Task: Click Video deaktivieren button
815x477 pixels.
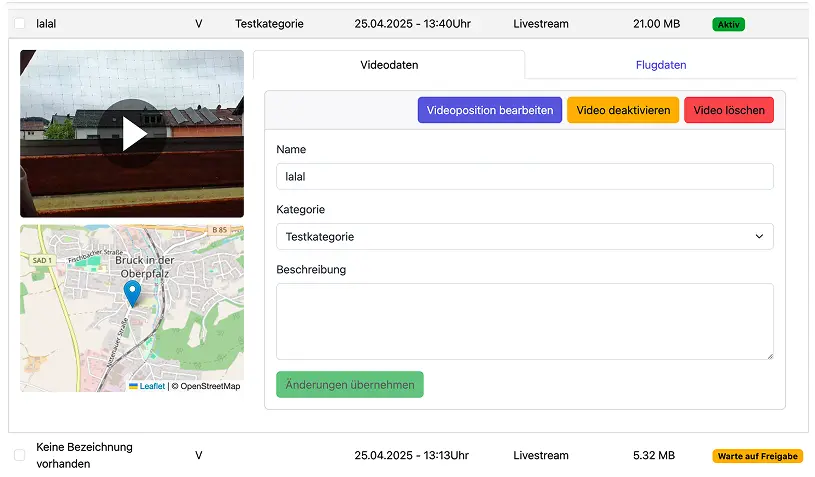Action: (622, 110)
